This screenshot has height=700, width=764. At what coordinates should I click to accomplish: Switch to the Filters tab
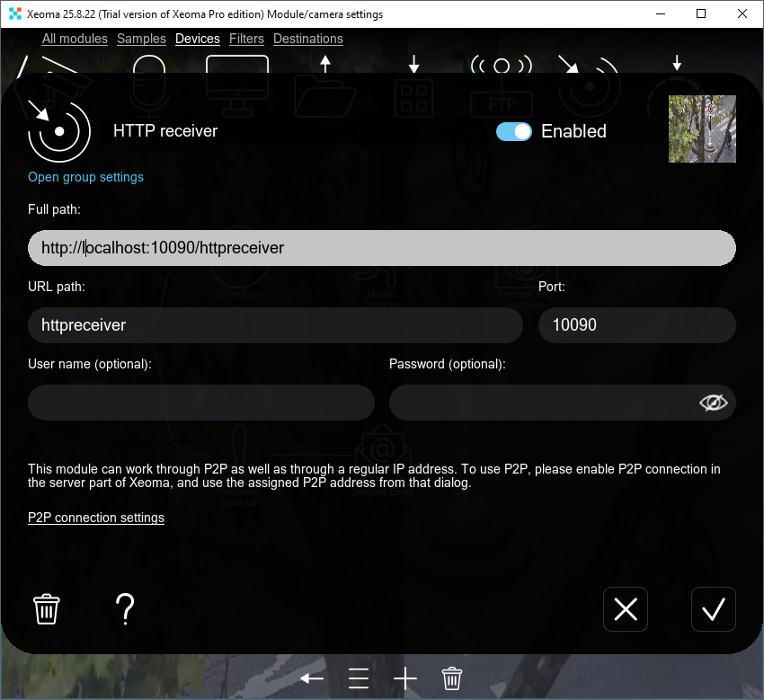coord(246,39)
